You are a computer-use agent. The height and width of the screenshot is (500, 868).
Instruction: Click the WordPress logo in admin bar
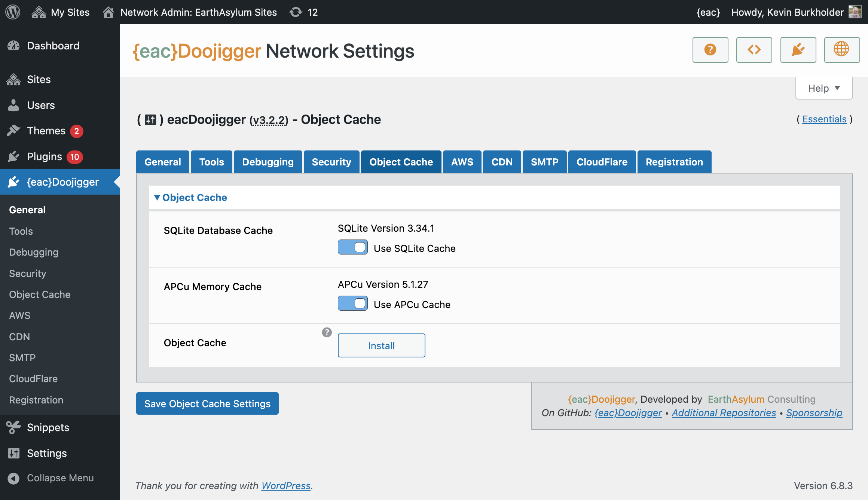pos(13,12)
